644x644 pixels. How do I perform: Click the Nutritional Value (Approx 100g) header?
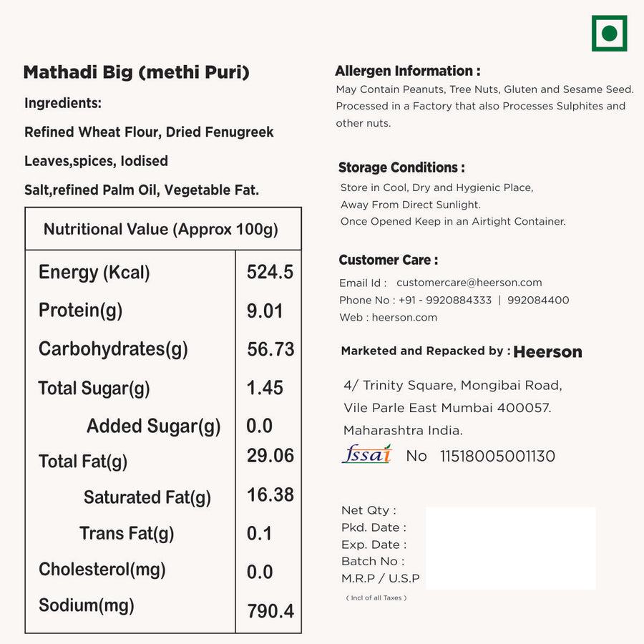click(161, 229)
